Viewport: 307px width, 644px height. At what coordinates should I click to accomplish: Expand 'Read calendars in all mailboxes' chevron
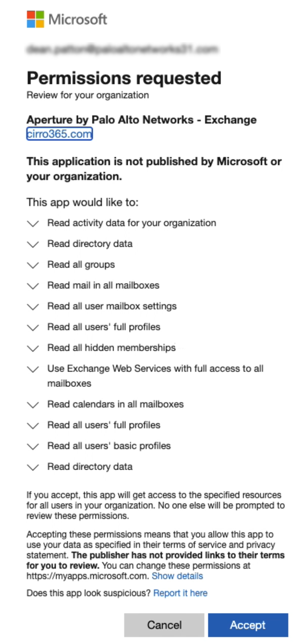[33, 405]
